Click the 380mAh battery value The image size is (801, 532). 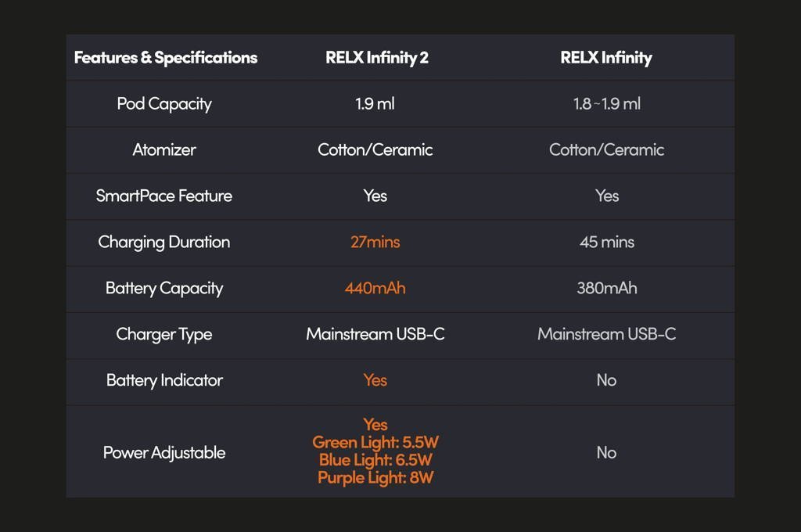coord(606,289)
